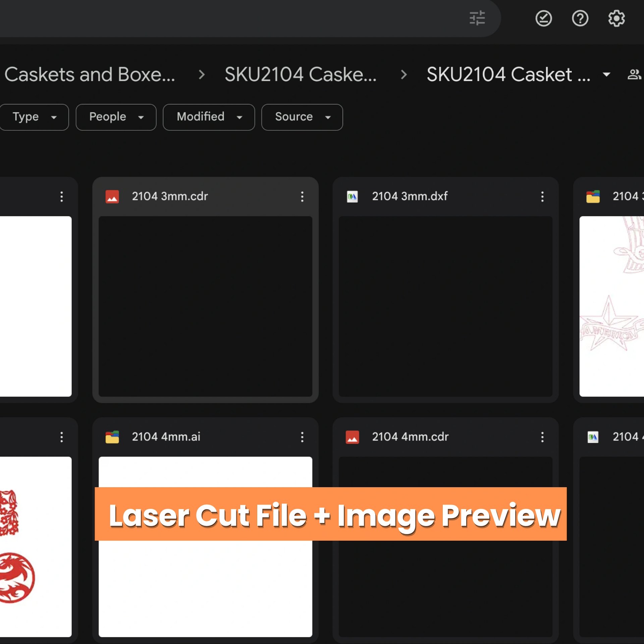Viewport: 644px width, 644px height.
Task: Click the America star preview thumbnail
Action: [611, 306]
